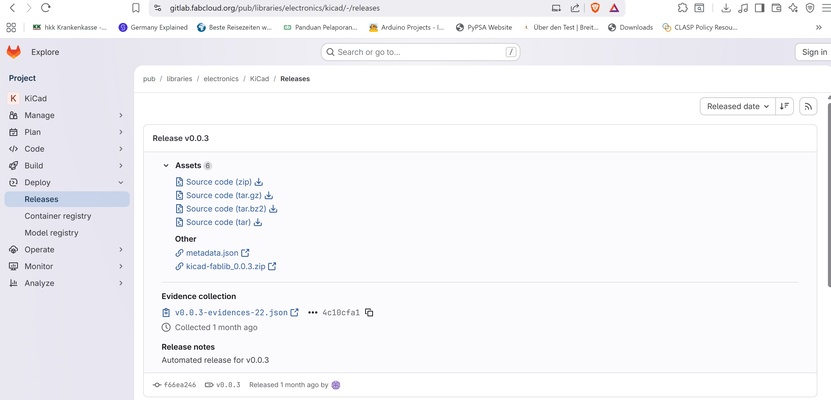The height and width of the screenshot is (400, 831).
Task: Click the libraries breadcrumb
Action: click(x=179, y=79)
